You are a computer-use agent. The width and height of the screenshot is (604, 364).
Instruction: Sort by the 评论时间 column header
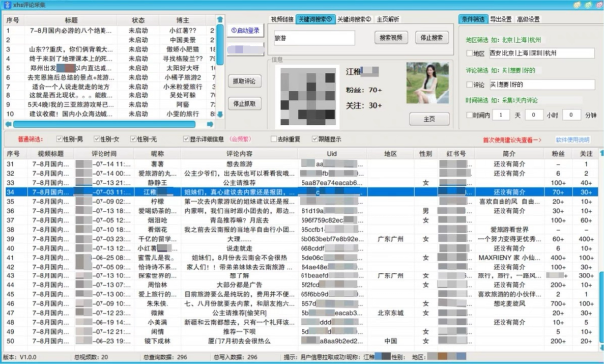point(103,154)
